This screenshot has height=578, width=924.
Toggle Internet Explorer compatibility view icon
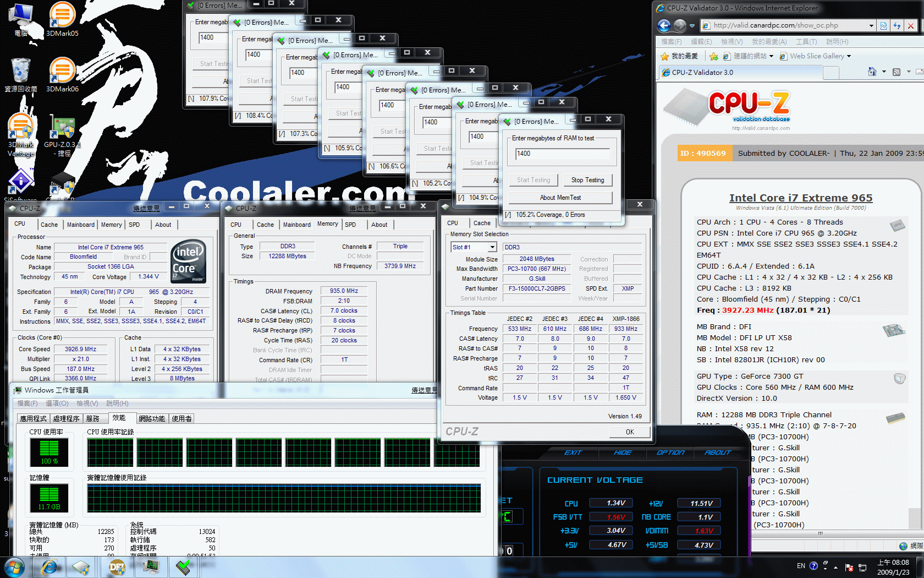pyautogui.click(x=883, y=25)
